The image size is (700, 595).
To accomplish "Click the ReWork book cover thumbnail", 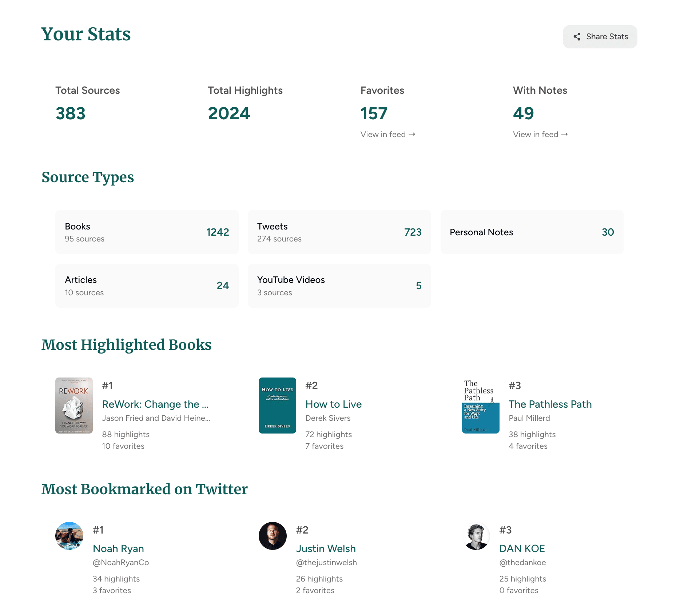I will click(74, 406).
